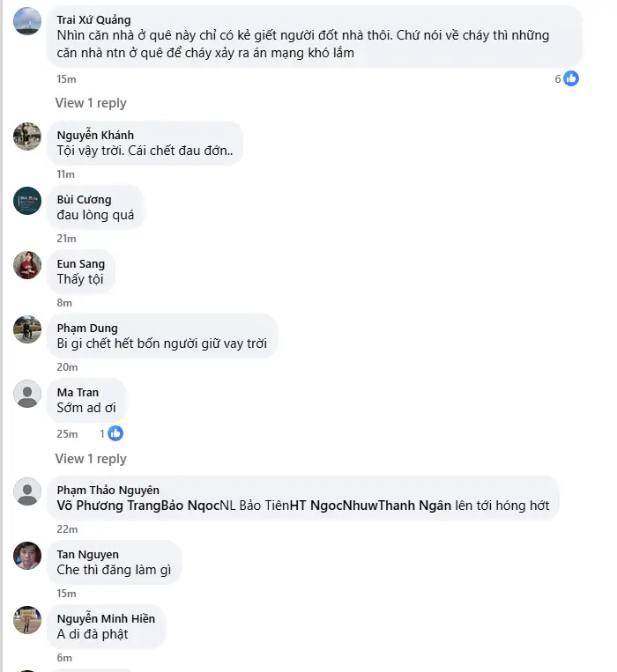Click the like icon on Trai Xứ Quảng's comment
The width and height of the screenshot is (617, 672).
pyautogui.click(x=571, y=78)
